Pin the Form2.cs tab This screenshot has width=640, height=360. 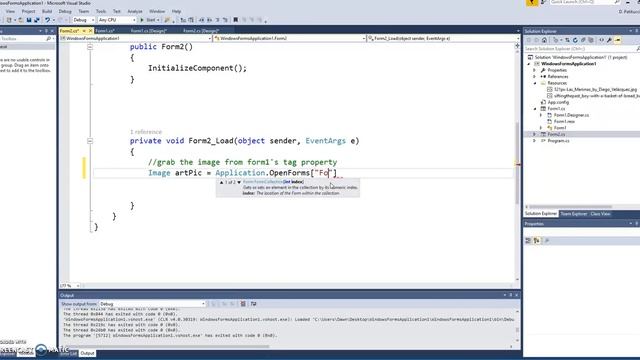click(84, 31)
